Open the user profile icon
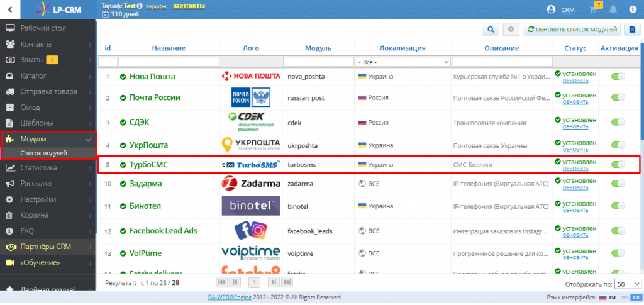The height and width of the screenshot is (305, 644). [x=551, y=9]
